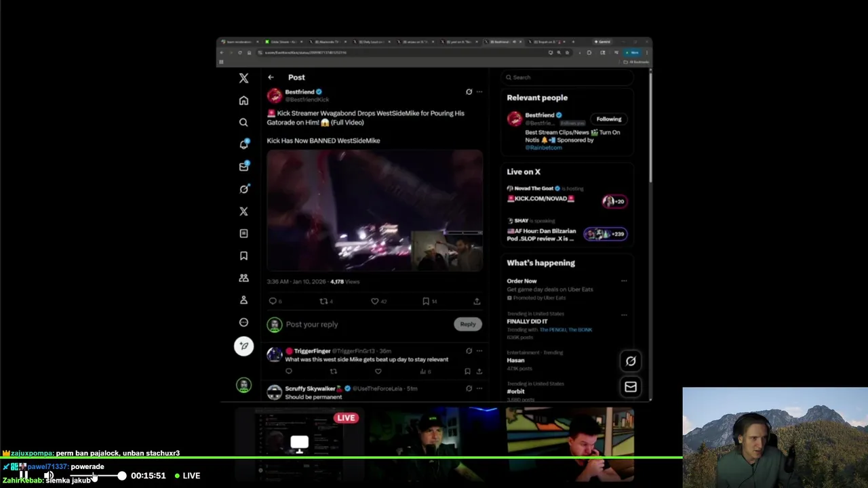This screenshot has width=868, height=488.
Task: Open Bestfriend's profile avatar on the post
Action: [x=274, y=96]
